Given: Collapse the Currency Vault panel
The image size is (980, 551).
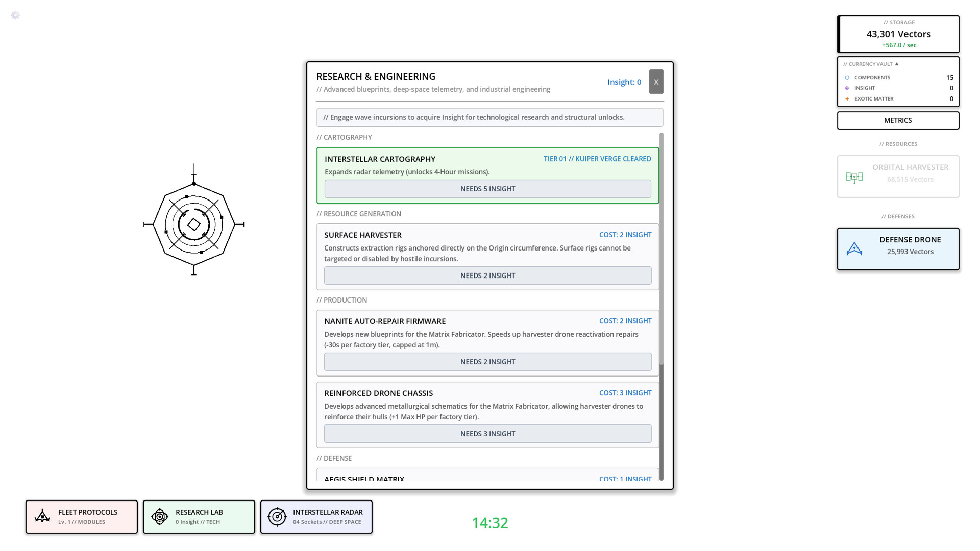Looking at the screenshot, I should (896, 64).
